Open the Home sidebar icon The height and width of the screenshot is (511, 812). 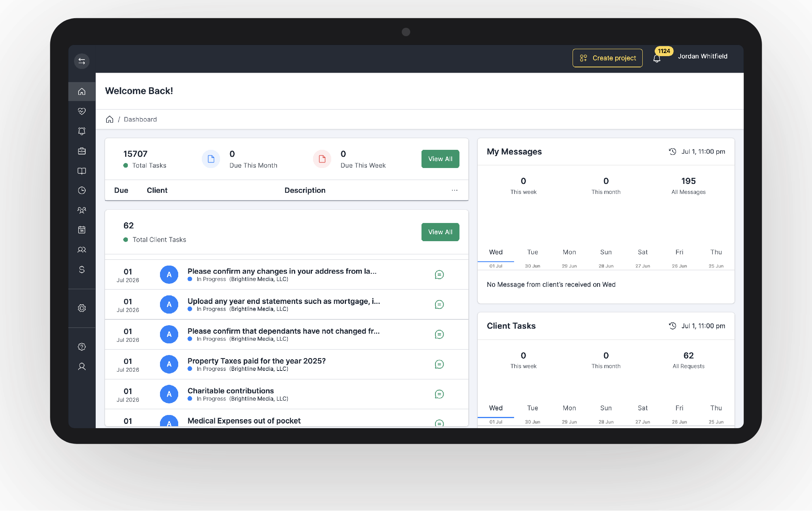pos(82,92)
